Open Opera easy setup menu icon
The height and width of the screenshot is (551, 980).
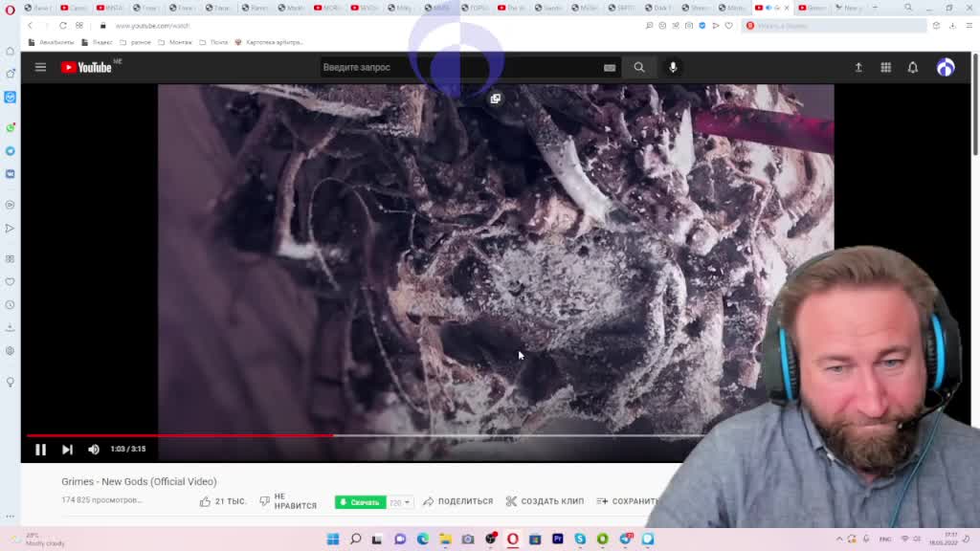point(969,26)
